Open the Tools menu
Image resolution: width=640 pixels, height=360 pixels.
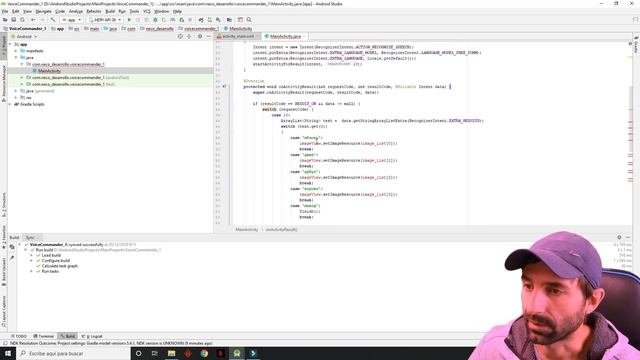click(x=134, y=11)
